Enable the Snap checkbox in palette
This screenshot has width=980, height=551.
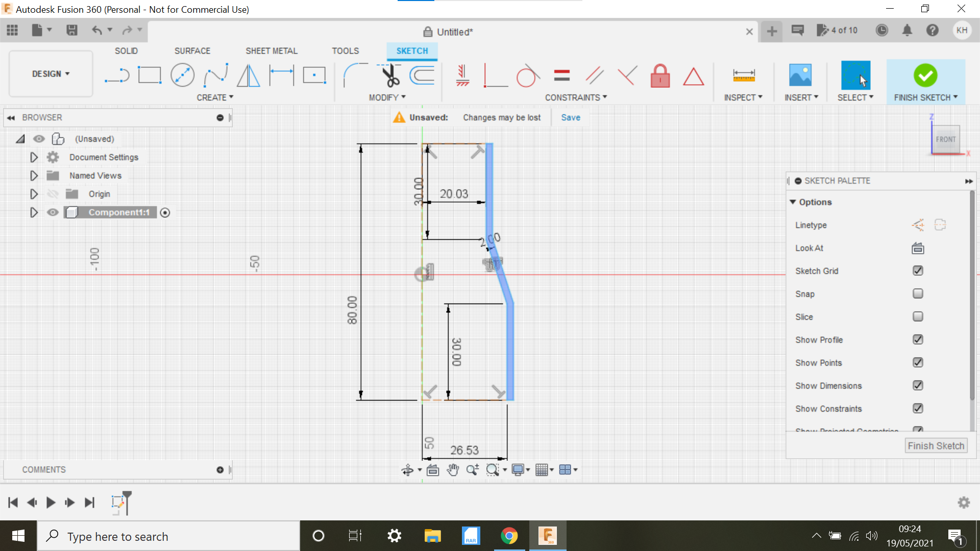pos(917,293)
